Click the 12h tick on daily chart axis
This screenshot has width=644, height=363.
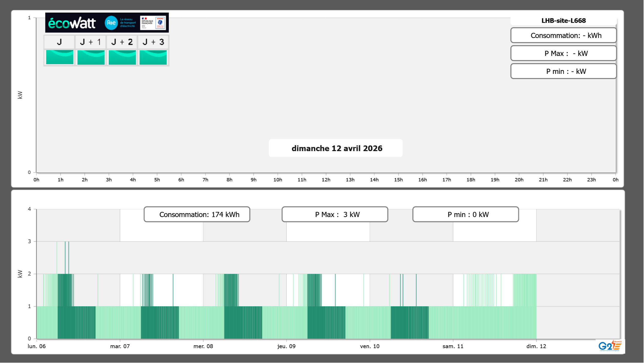coord(326,180)
